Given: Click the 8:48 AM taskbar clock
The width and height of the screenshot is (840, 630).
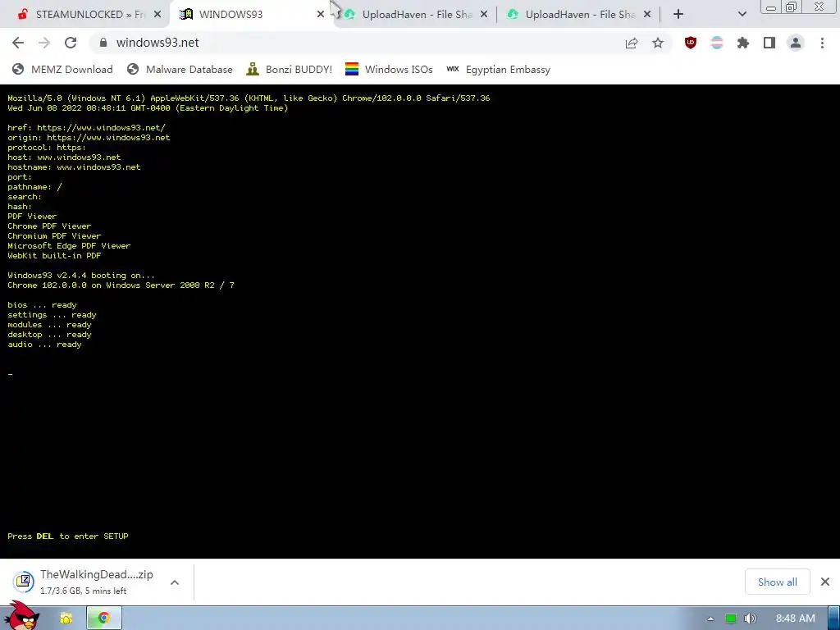Looking at the screenshot, I should tap(796, 619).
